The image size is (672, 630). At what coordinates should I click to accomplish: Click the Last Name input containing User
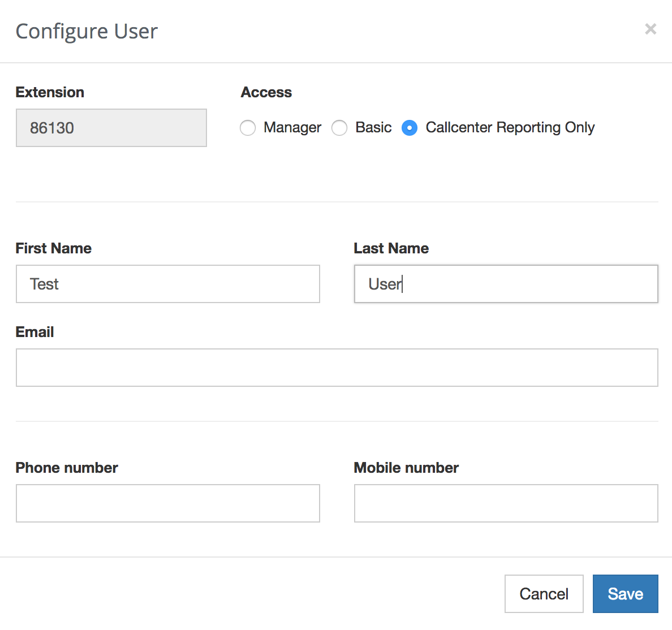coord(506,284)
